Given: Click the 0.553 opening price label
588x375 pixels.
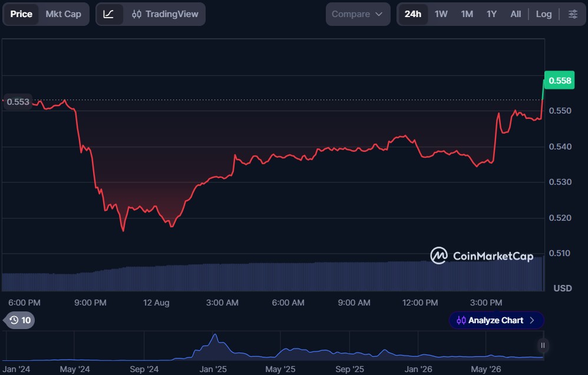Looking at the screenshot, I should (18, 102).
